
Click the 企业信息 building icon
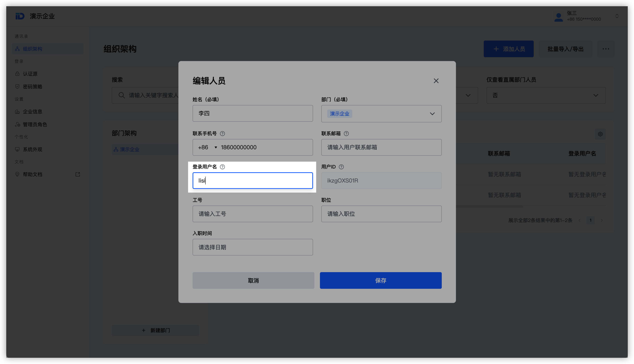point(17,111)
